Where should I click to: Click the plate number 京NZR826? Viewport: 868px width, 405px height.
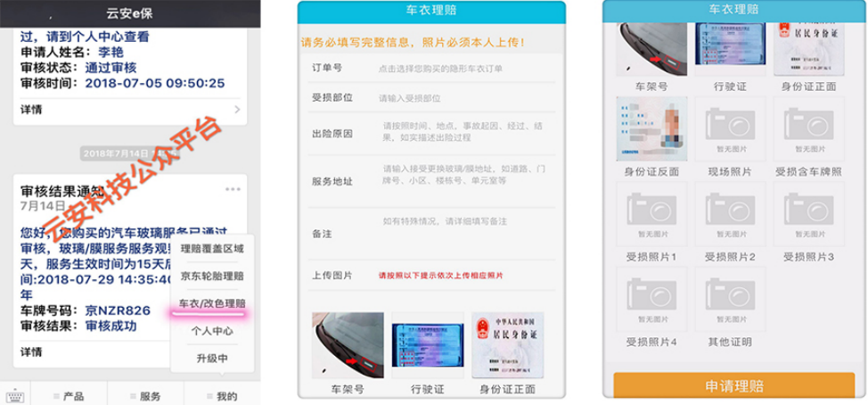point(118,310)
